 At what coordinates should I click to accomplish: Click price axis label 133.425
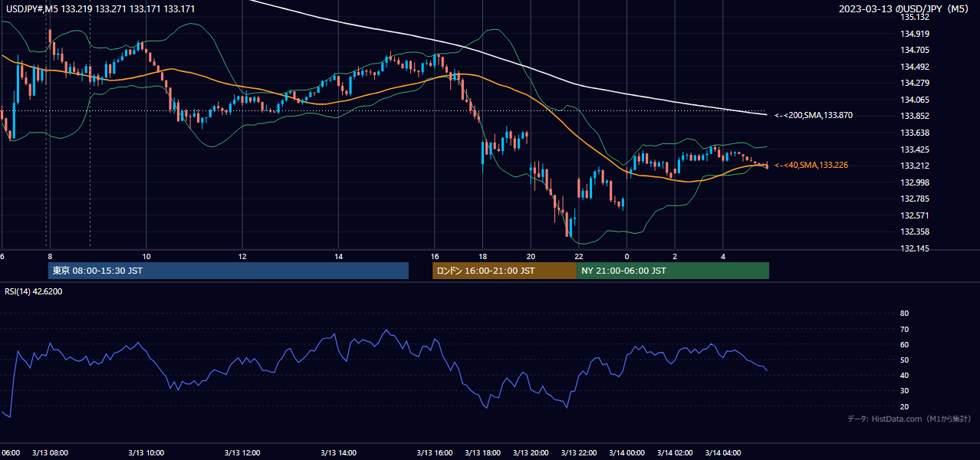(915, 149)
